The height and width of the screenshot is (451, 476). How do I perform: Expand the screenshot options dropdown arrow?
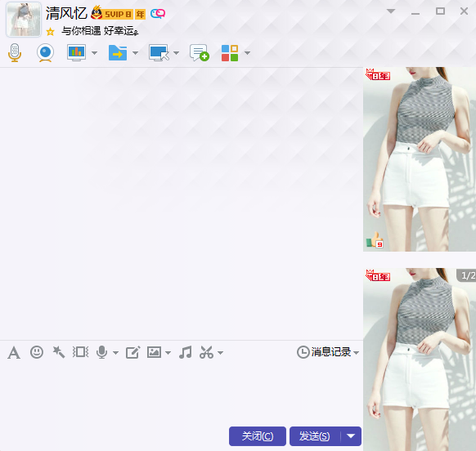tap(221, 353)
